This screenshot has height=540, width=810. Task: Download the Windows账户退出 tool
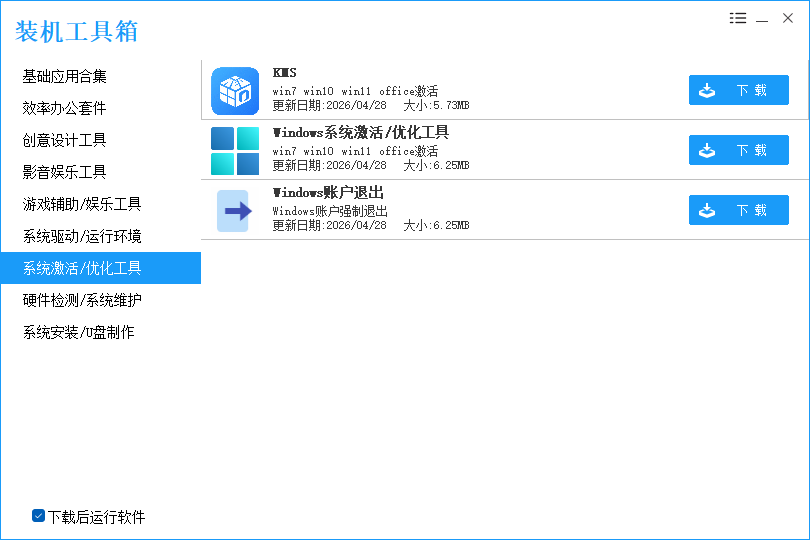coord(739,210)
